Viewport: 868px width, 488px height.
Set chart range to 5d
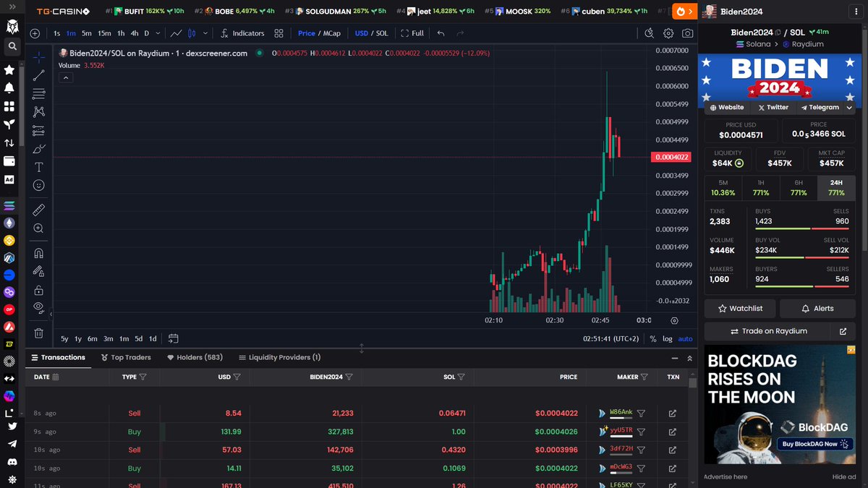138,338
